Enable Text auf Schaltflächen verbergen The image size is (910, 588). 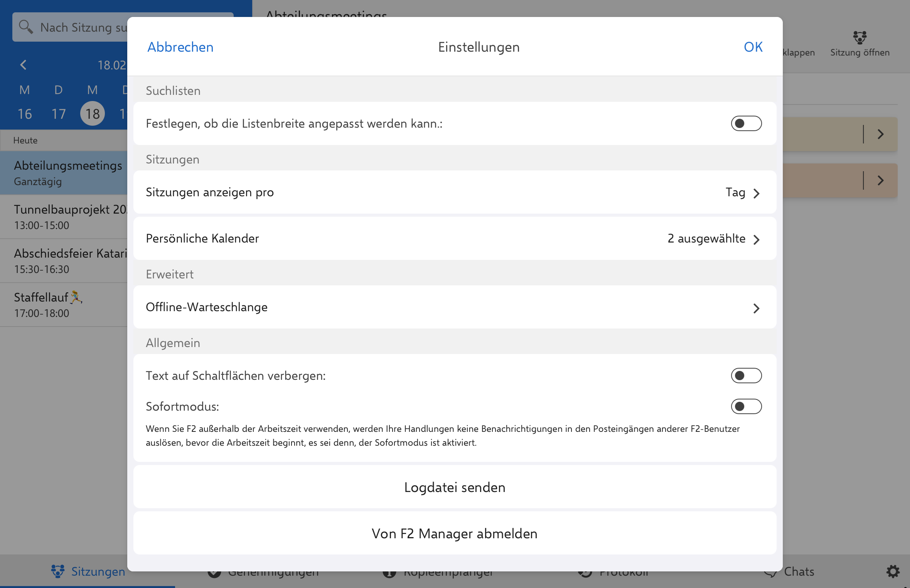click(x=746, y=376)
